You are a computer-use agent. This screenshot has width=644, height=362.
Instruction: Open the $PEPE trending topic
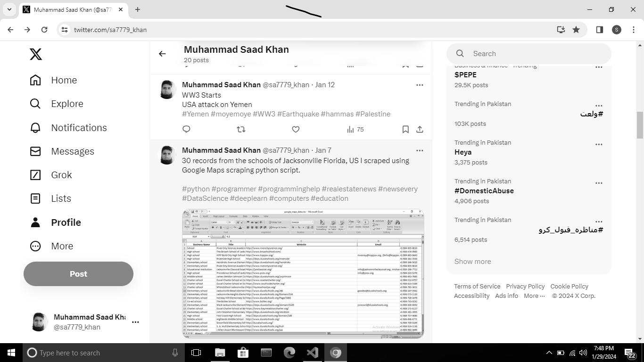click(x=465, y=75)
